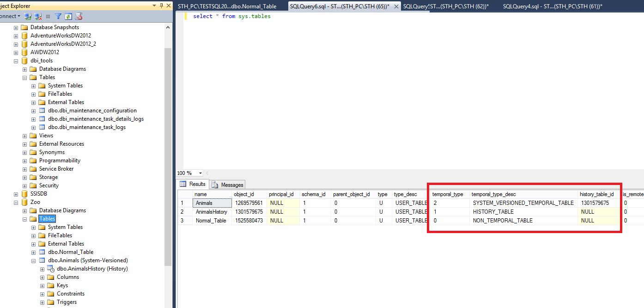This screenshot has height=308, width=644.
Task: Click the AnimalsHistory history table clock icon
Action: [51, 269]
